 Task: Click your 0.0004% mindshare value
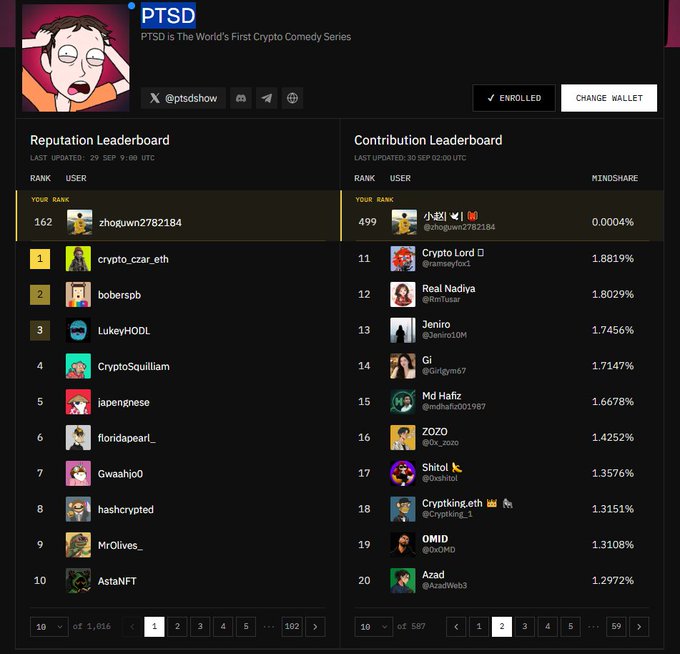pos(613,222)
